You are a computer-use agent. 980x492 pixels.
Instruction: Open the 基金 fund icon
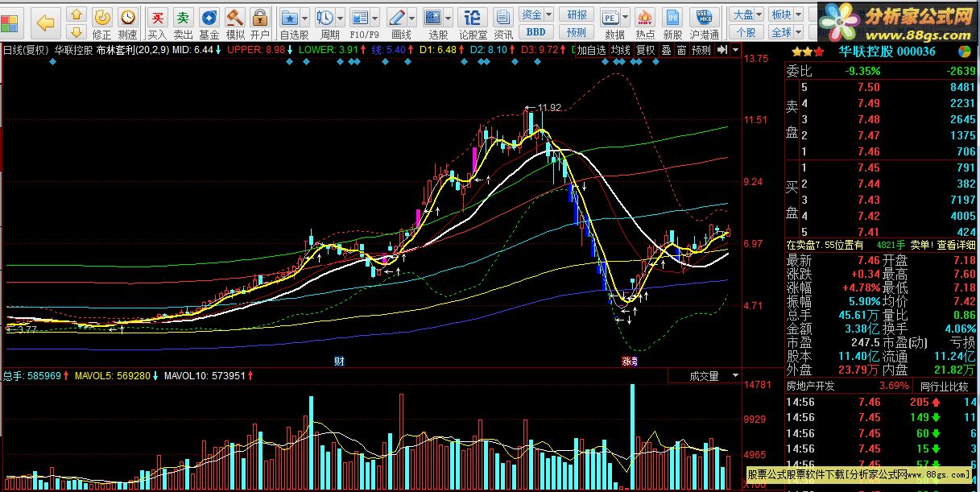[209, 23]
